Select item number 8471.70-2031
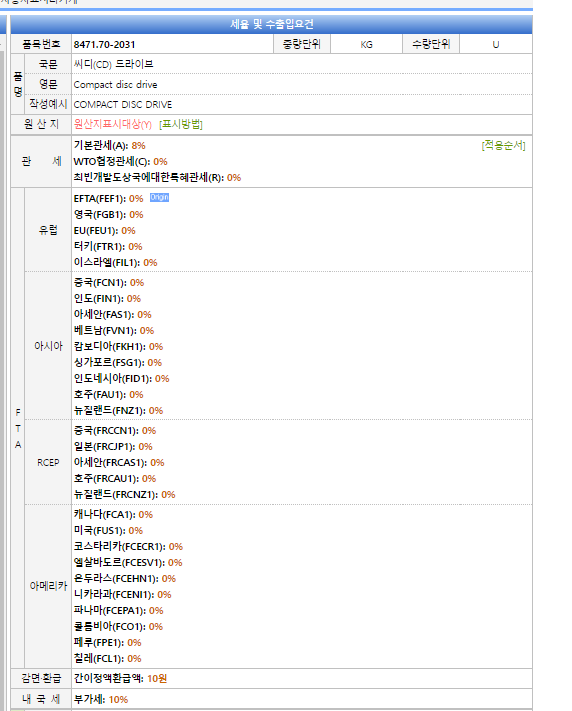This screenshot has height=711, width=572. (104, 44)
